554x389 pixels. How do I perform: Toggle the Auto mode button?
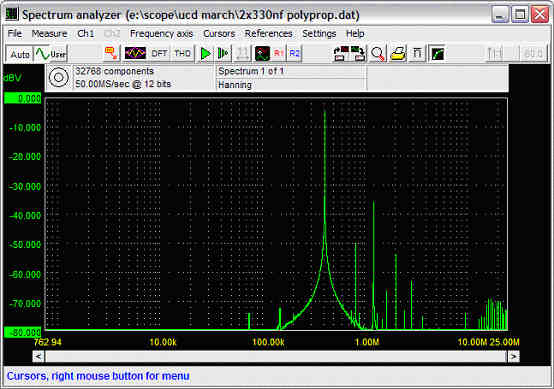(x=20, y=54)
